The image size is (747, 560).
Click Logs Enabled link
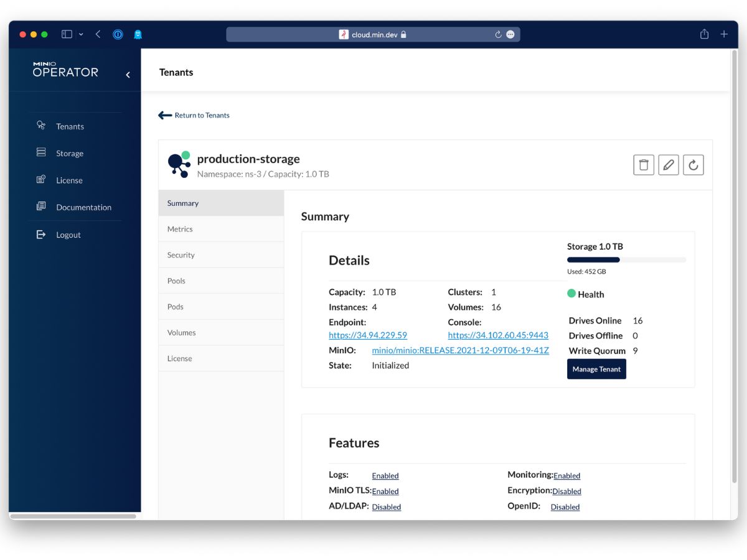385,475
